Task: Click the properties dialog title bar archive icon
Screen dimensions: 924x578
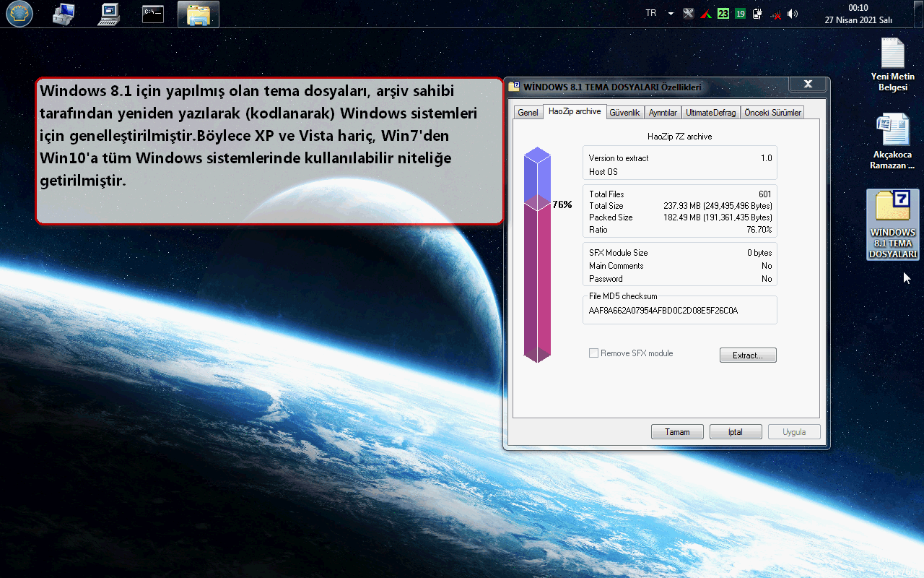Action: click(x=514, y=87)
